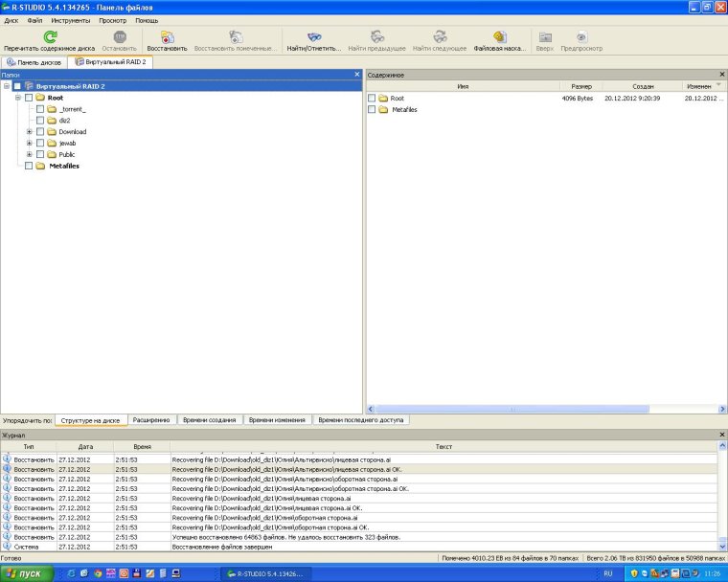This screenshot has height=582, width=728.
Task: Click the Chrome quick launch icon
Action: click(x=98, y=573)
